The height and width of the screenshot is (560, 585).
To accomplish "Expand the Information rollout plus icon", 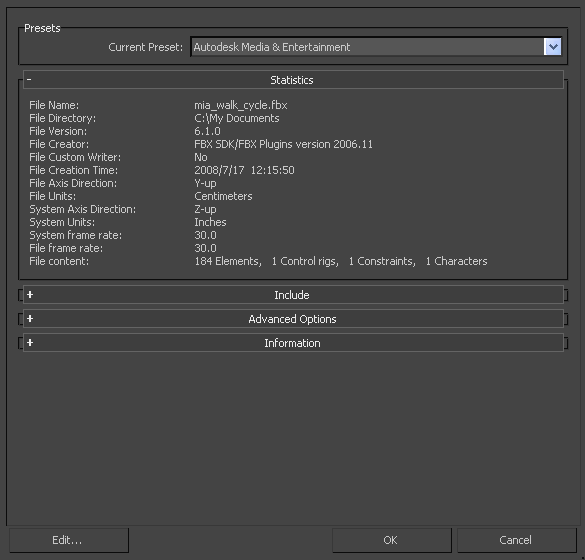I will [x=30, y=342].
